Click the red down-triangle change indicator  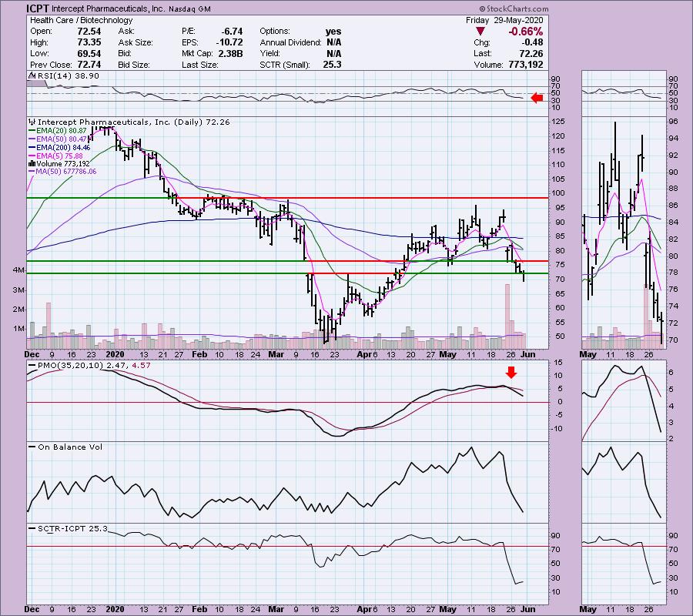click(480, 32)
